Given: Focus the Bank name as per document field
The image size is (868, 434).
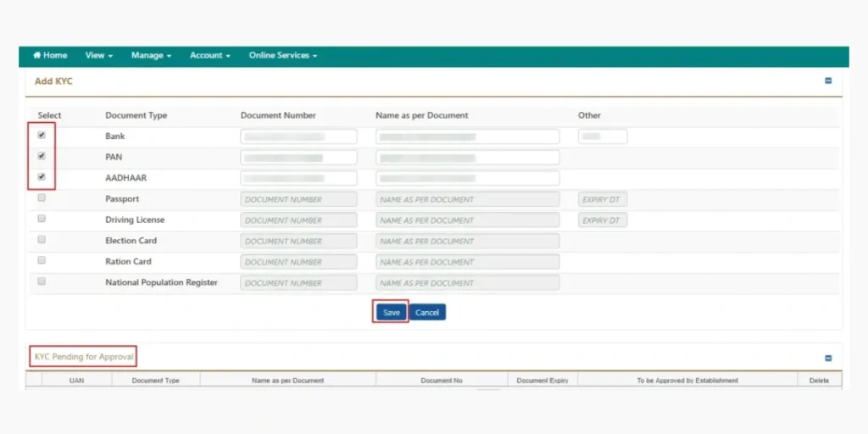Looking at the screenshot, I should click(x=468, y=136).
